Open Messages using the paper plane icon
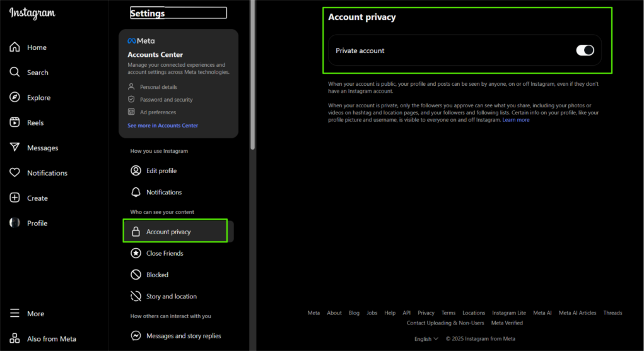 coord(15,148)
